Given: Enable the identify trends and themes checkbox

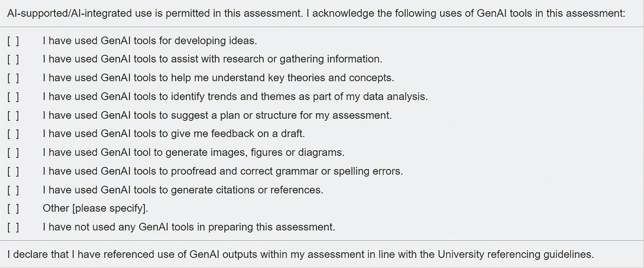Looking at the screenshot, I should click(x=13, y=97).
